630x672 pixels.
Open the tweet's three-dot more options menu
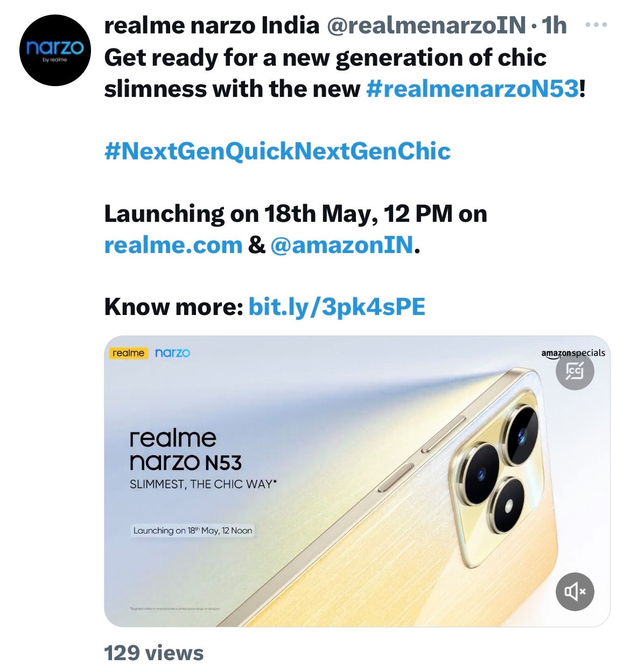(x=596, y=25)
